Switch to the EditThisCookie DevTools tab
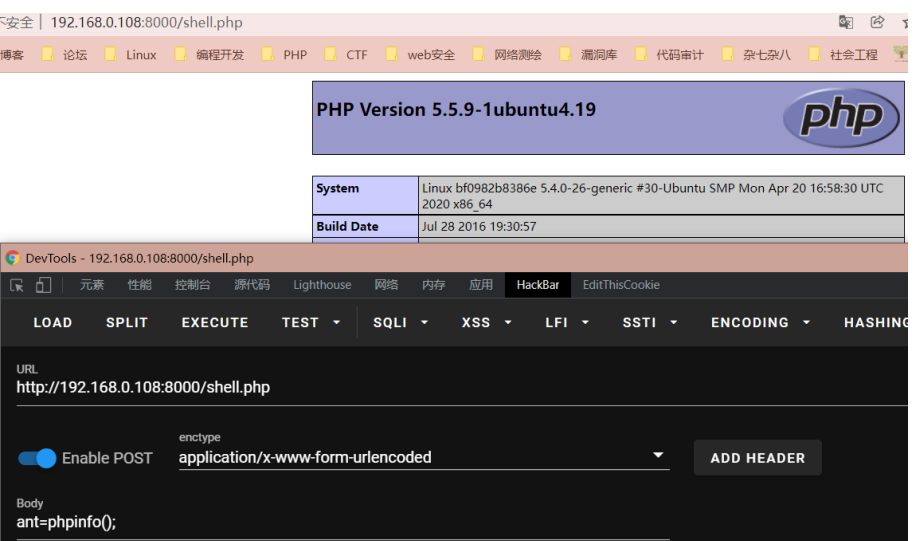 point(621,285)
